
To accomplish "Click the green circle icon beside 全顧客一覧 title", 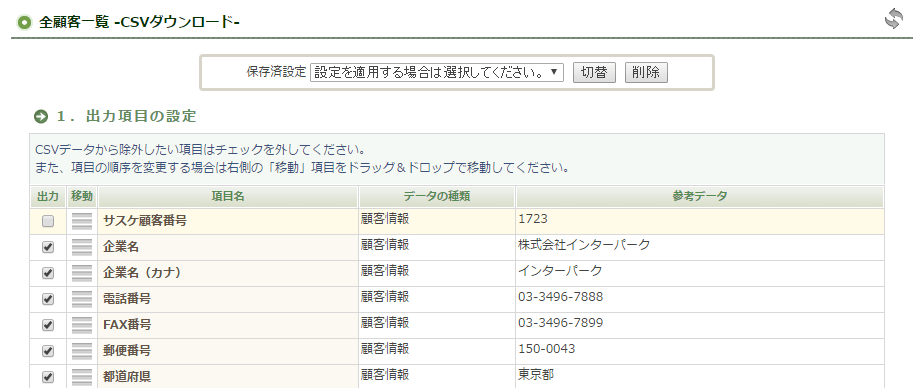I will [24, 23].
